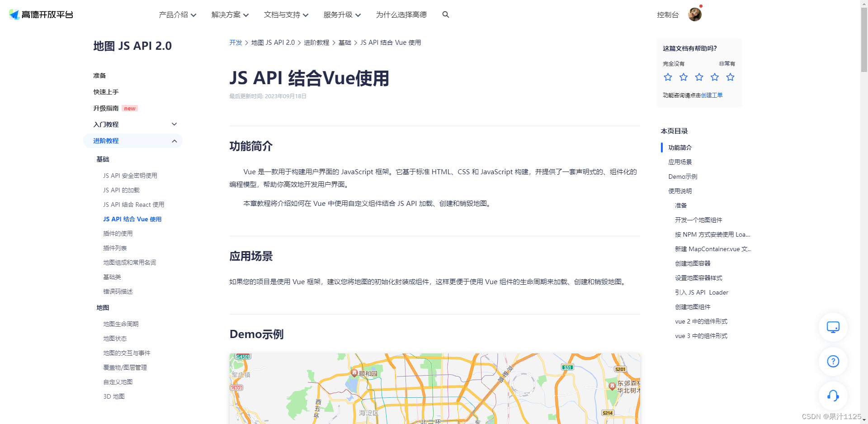Open 快速上手 in the left sidebar

[x=106, y=92]
